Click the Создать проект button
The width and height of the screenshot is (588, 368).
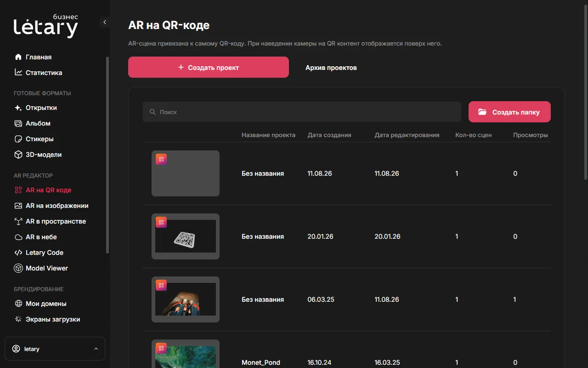point(209,67)
